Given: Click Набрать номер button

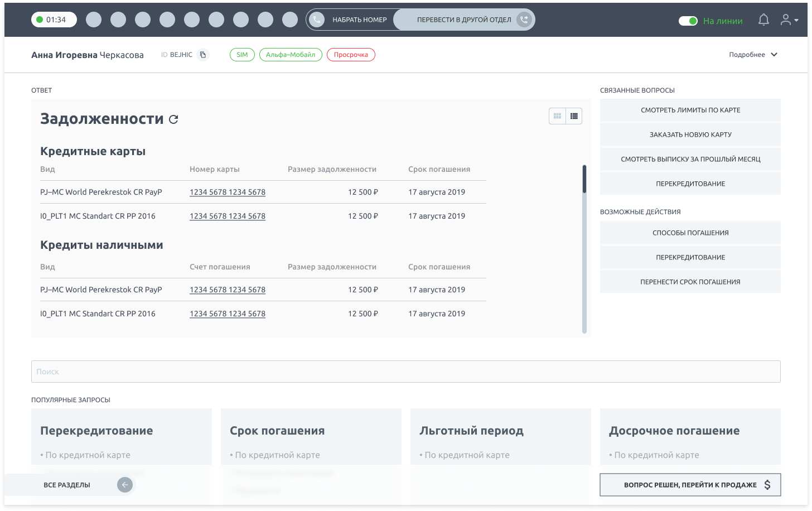Looking at the screenshot, I should pyautogui.click(x=350, y=20).
